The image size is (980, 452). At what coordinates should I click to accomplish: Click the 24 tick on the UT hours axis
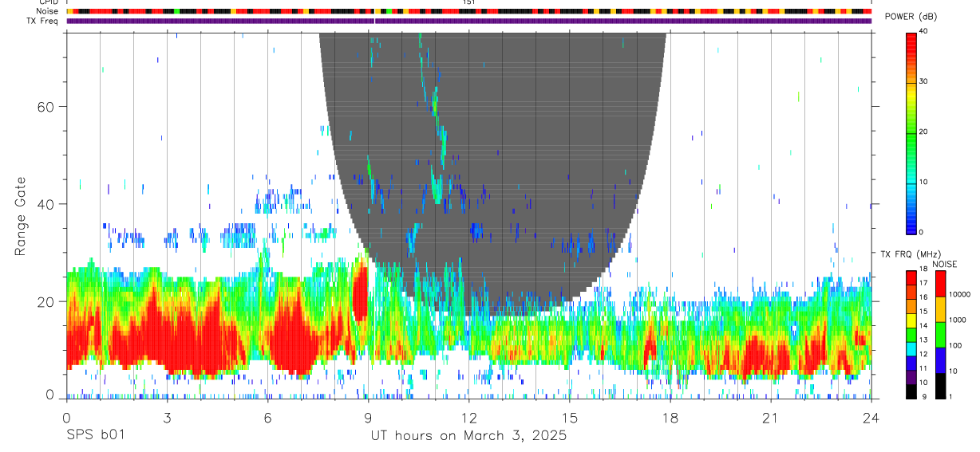(x=871, y=418)
